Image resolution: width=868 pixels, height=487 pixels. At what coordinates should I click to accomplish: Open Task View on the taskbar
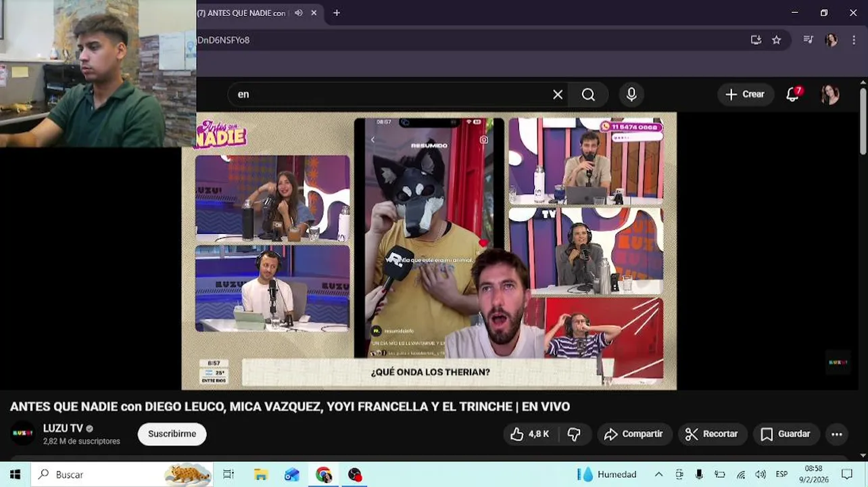pyautogui.click(x=228, y=474)
